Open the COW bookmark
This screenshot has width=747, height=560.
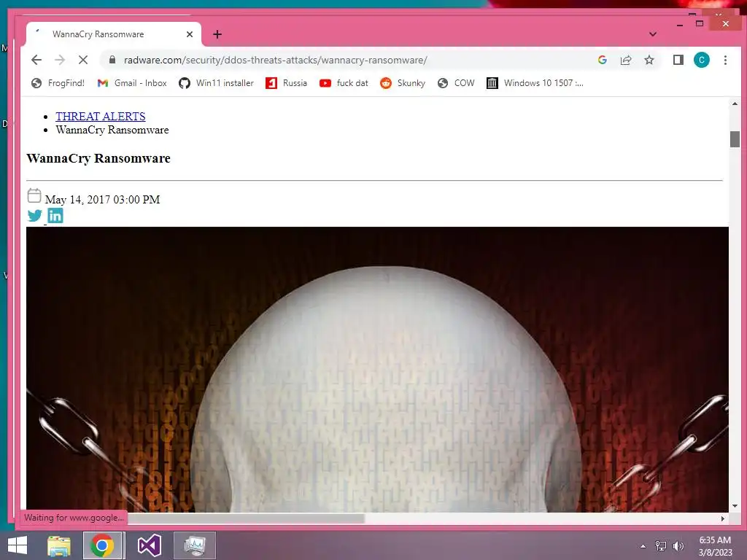click(x=456, y=83)
